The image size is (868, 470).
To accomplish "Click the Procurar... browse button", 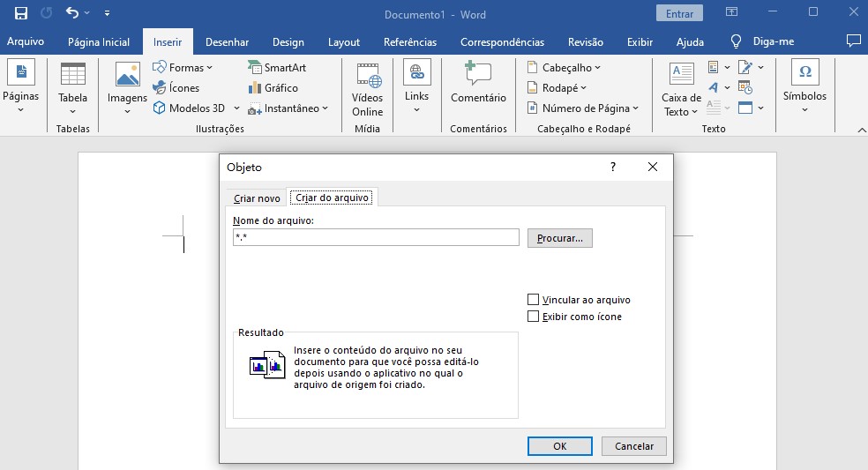I will [559, 238].
